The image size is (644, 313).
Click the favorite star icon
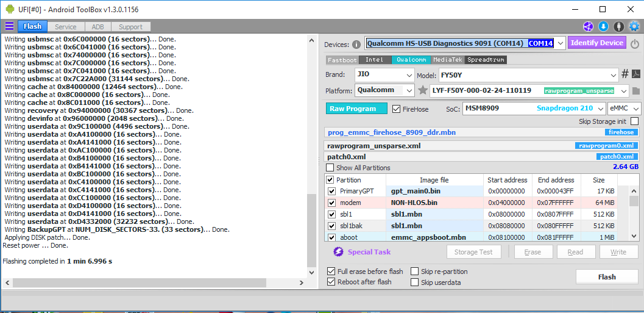pos(423,90)
